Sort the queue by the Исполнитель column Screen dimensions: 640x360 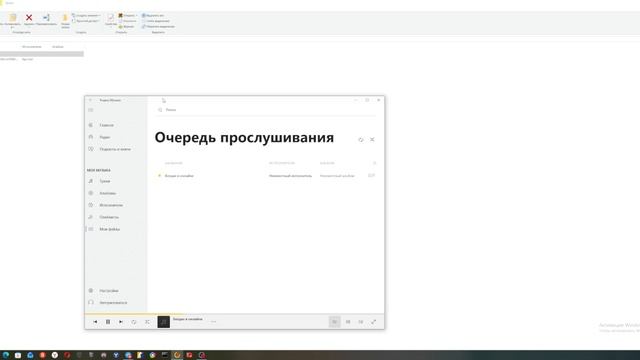[282, 163]
